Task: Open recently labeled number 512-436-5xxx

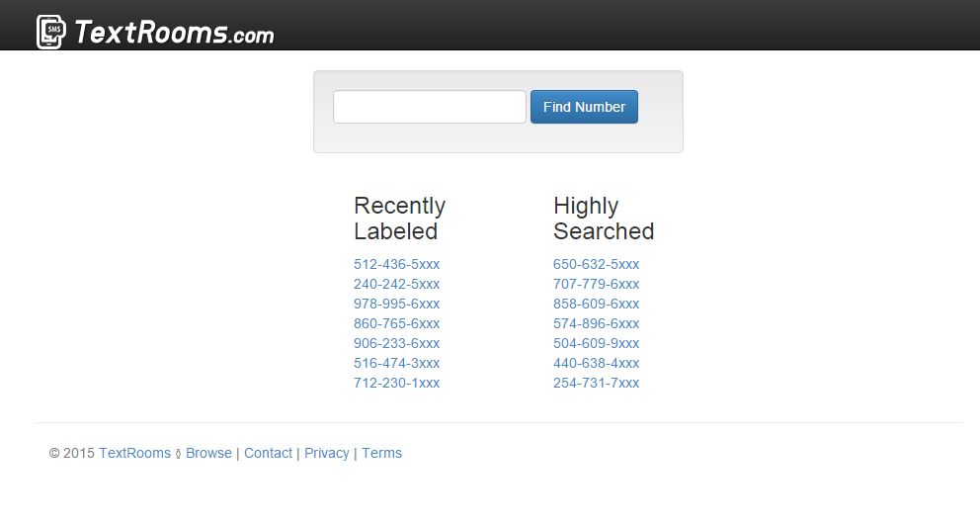Action: [x=396, y=264]
